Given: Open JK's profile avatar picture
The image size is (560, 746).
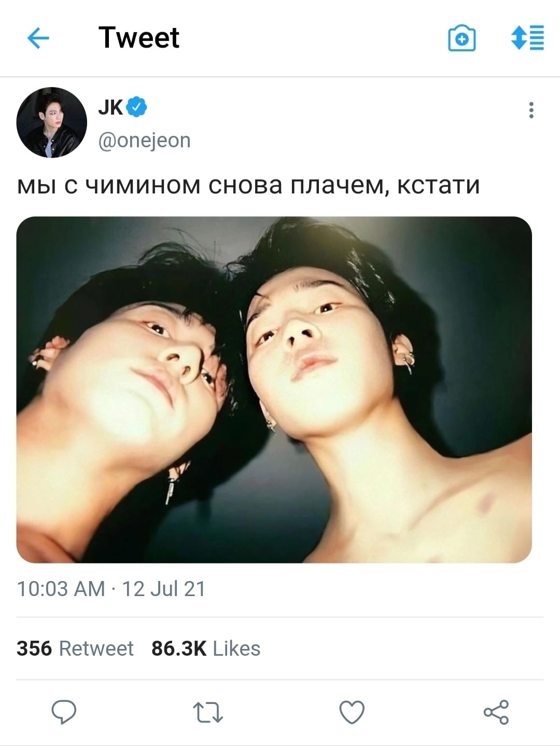Looking at the screenshot, I should 51,122.
